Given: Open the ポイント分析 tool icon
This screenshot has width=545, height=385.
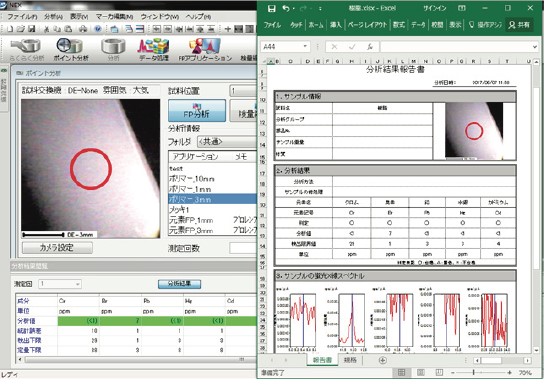Looking at the screenshot, I should coord(71,49).
